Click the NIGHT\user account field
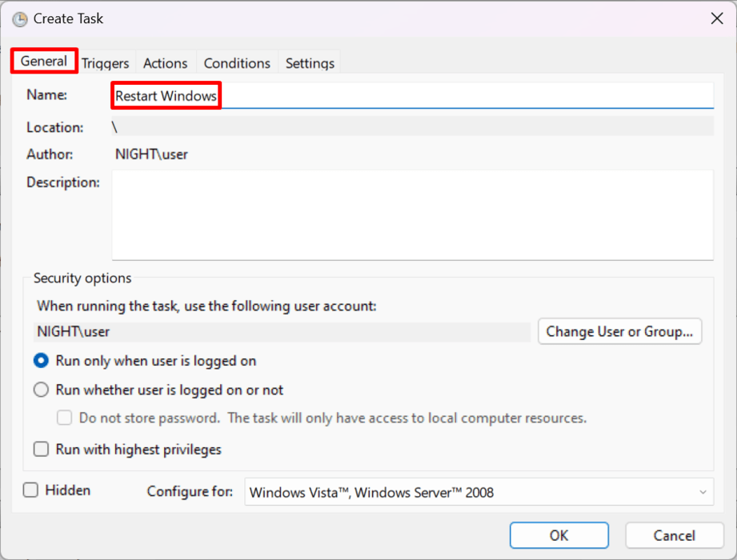 [280, 331]
